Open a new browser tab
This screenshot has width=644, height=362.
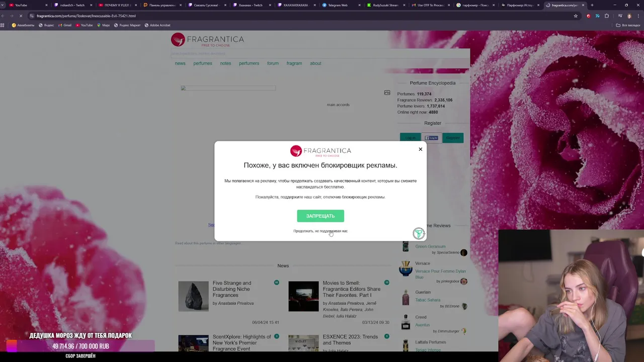point(592,5)
